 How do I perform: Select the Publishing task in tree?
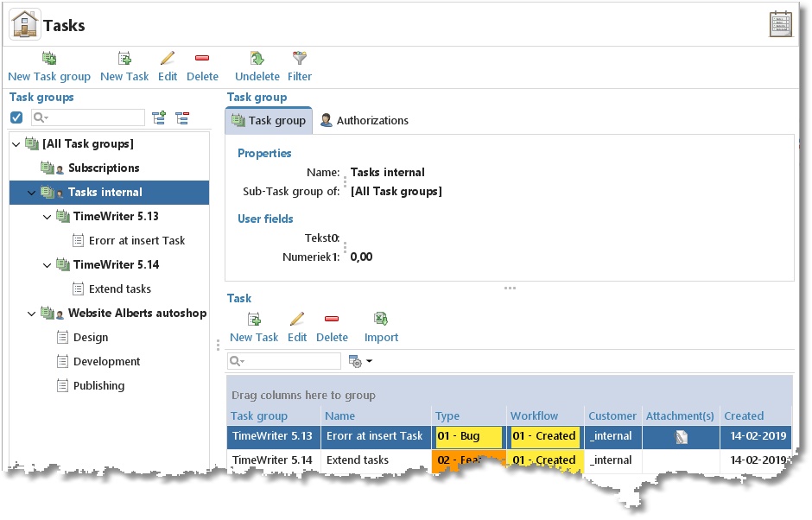tap(99, 386)
